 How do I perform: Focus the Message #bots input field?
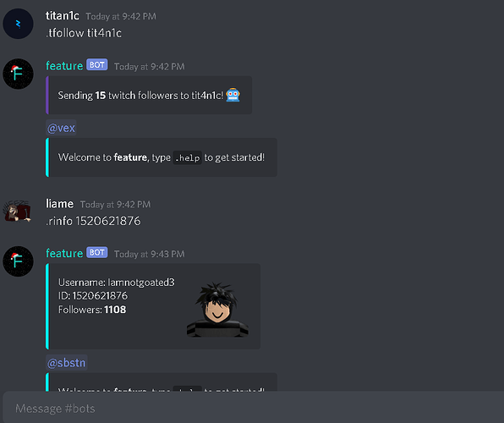point(254,409)
